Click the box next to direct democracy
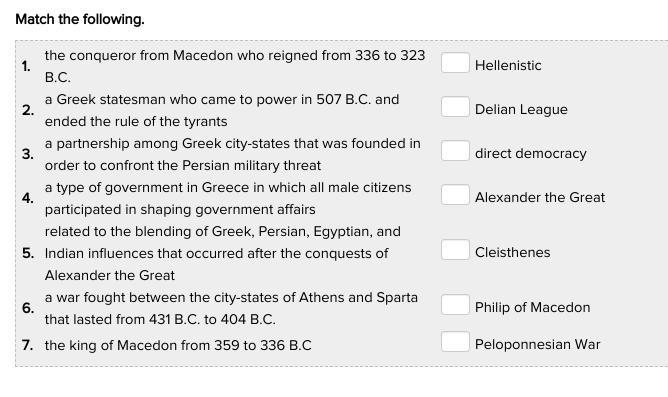 (455, 150)
